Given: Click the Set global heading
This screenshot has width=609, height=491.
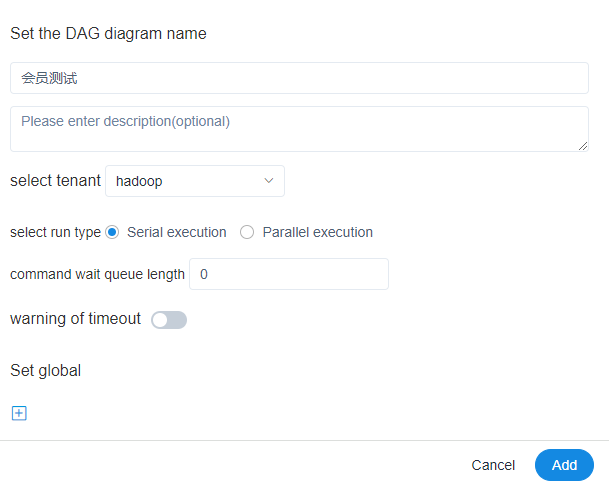Looking at the screenshot, I should coord(45,370).
